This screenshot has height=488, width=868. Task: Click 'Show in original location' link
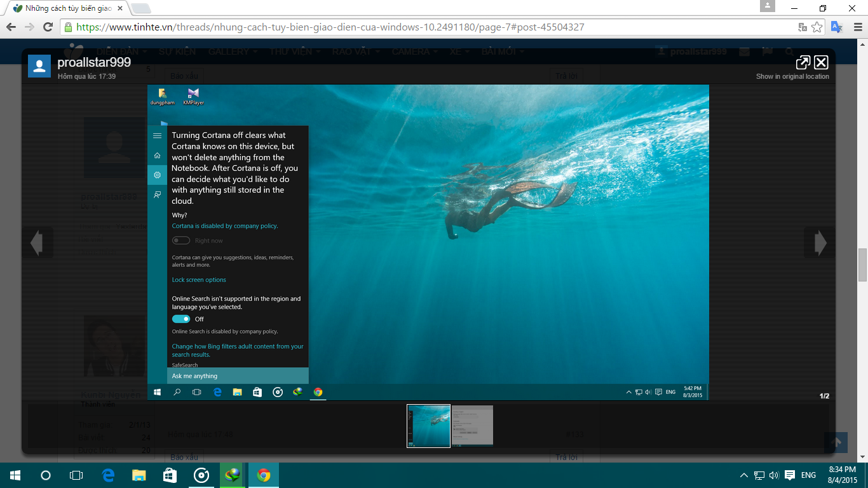(x=792, y=76)
